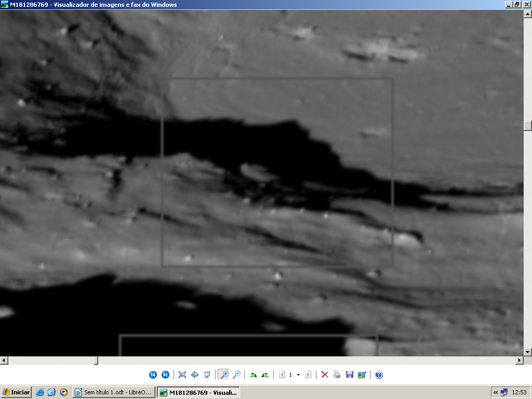Switch to the Sem título 1.odt LibreOffice window
This screenshot has height=399, width=532.
[x=113, y=392]
